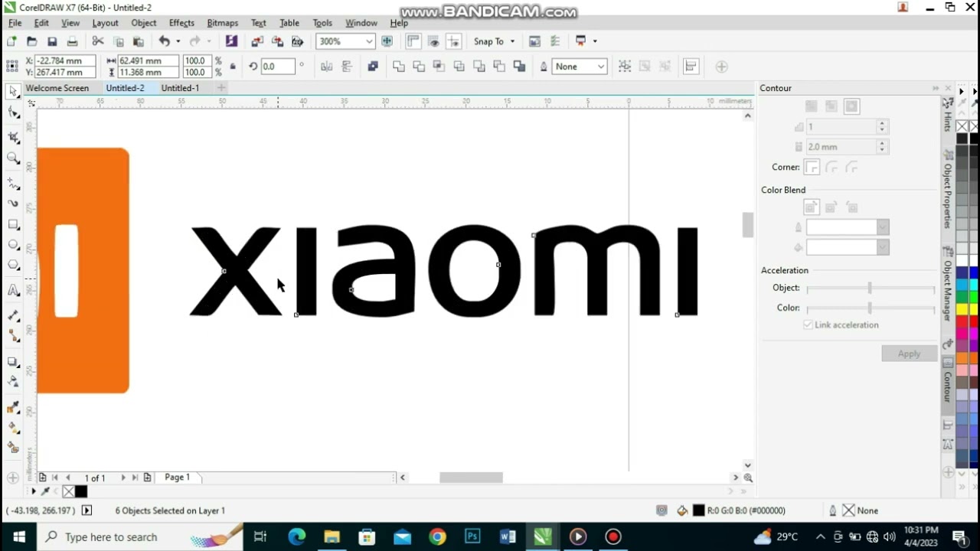Expand the Undo history dropdown arrow

tap(178, 41)
